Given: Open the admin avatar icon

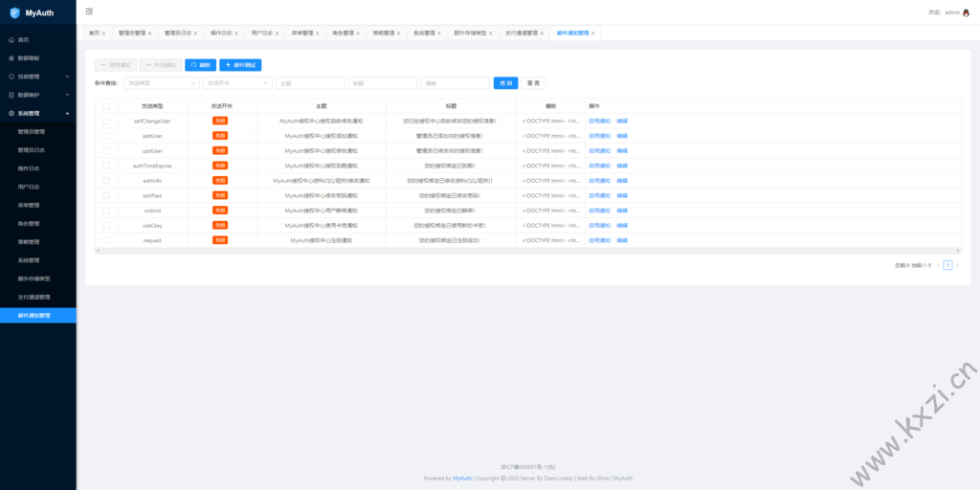Looking at the screenshot, I should pos(967,12).
